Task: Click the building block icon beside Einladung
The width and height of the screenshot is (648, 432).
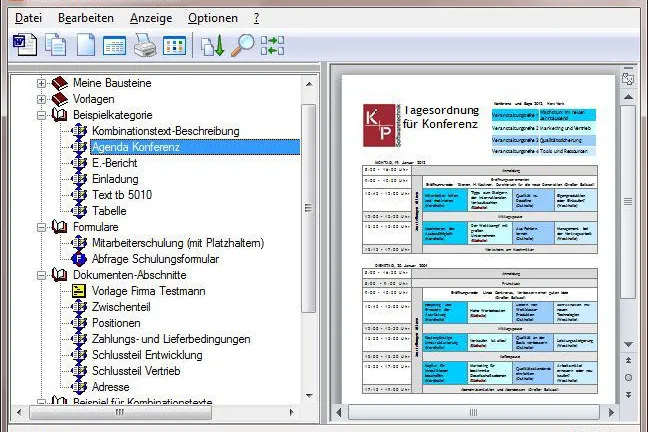Action: [x=79, y=179]
